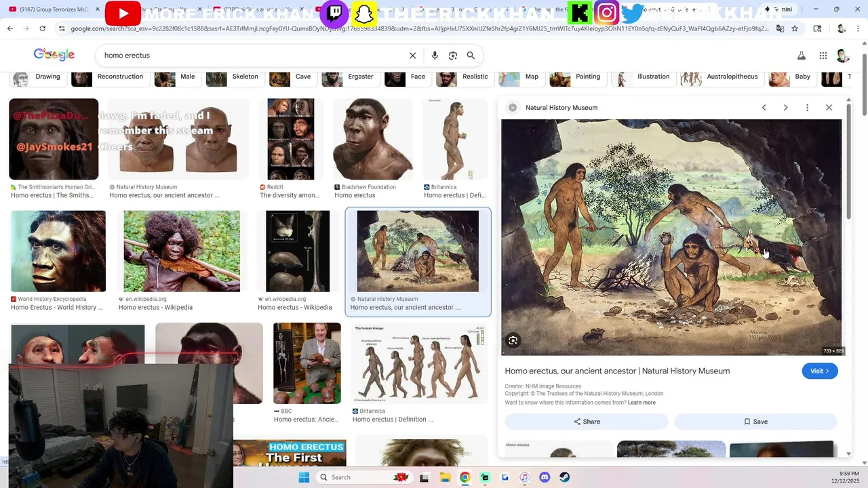868x488 pixels.
Task: Click the Visit button
Action: tap(820, 371)
